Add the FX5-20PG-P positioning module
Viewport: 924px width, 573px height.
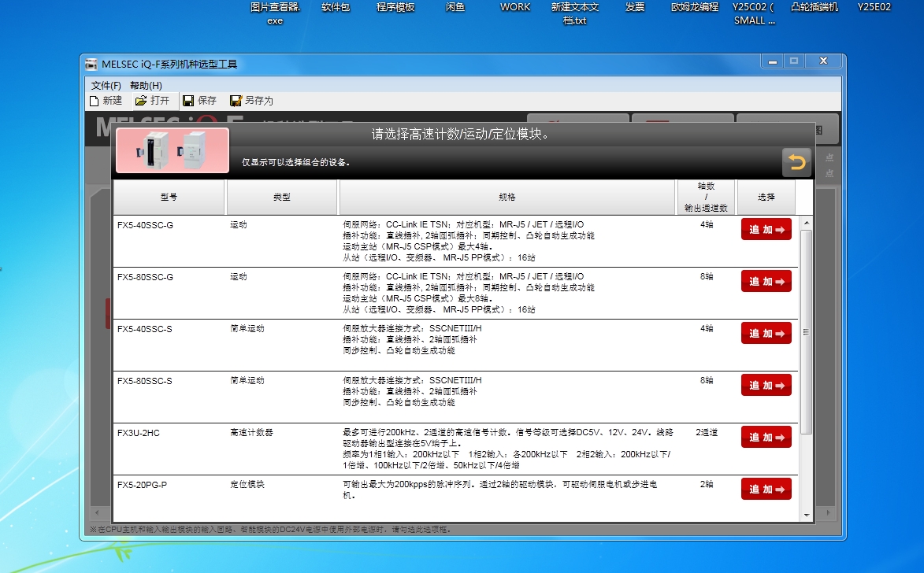766,489
